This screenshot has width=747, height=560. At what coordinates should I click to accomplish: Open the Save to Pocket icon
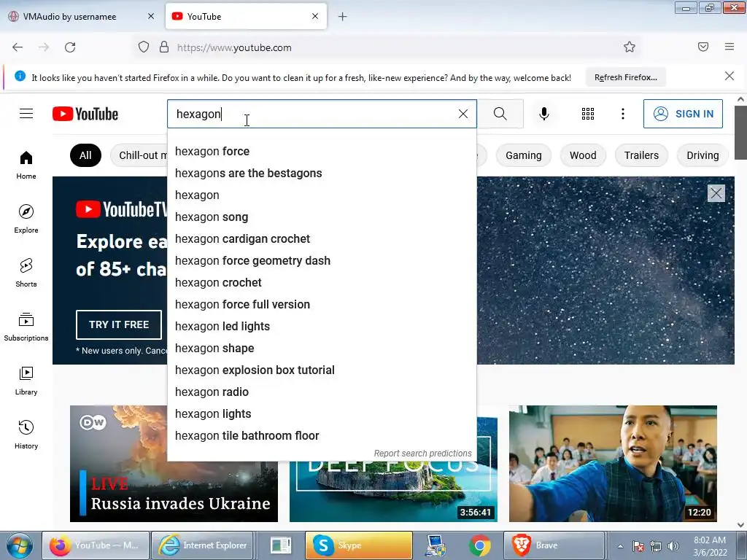point(703,47)
